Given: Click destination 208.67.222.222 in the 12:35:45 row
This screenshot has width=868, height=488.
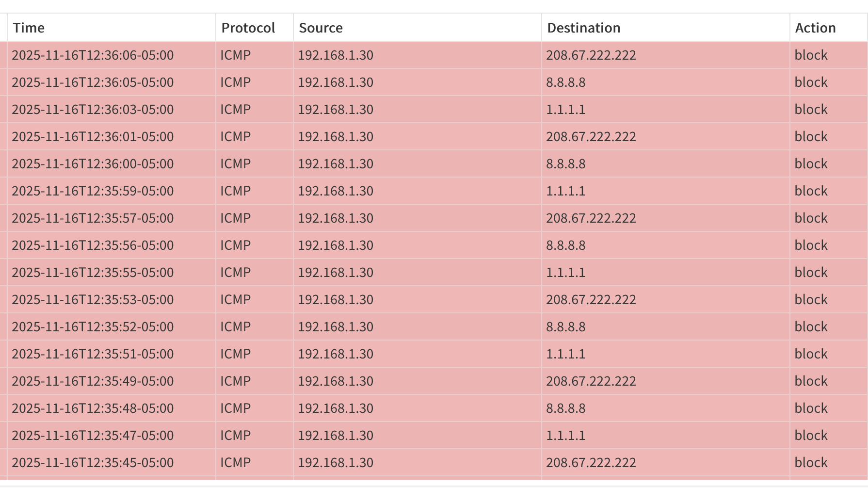Looking at the screenshot, I should tap(591, 463).
